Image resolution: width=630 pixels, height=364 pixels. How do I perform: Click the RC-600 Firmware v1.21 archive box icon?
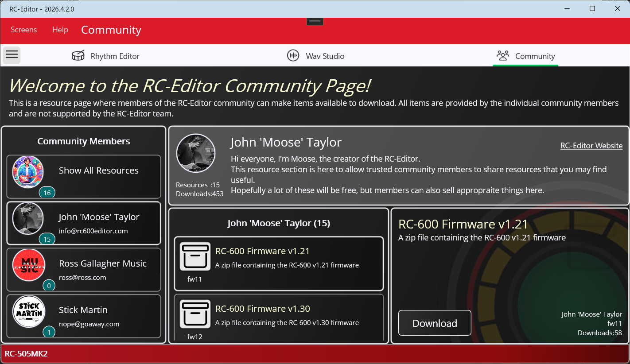coord(195,256)
